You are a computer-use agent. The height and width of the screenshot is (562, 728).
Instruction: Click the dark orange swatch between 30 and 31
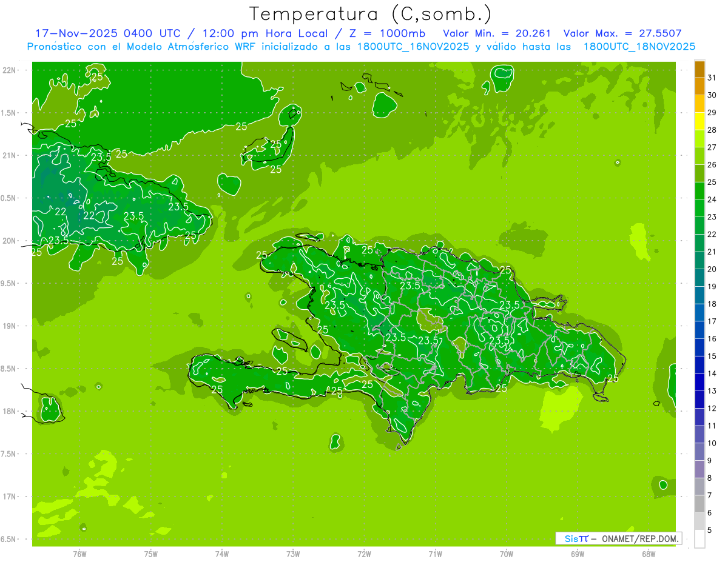point(699,86)
